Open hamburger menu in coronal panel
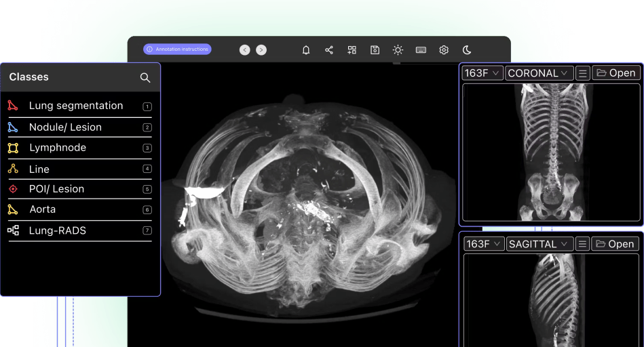 582,73
